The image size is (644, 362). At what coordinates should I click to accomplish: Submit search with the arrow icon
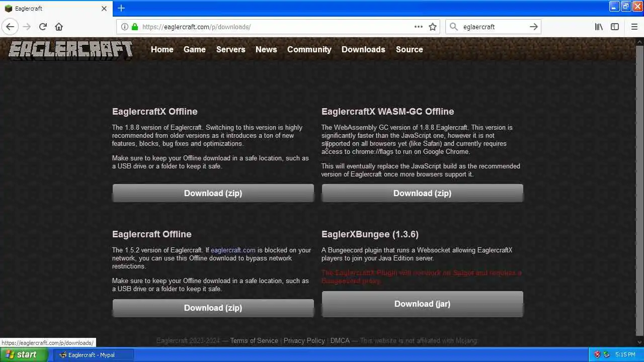click(x=534, y=27)
